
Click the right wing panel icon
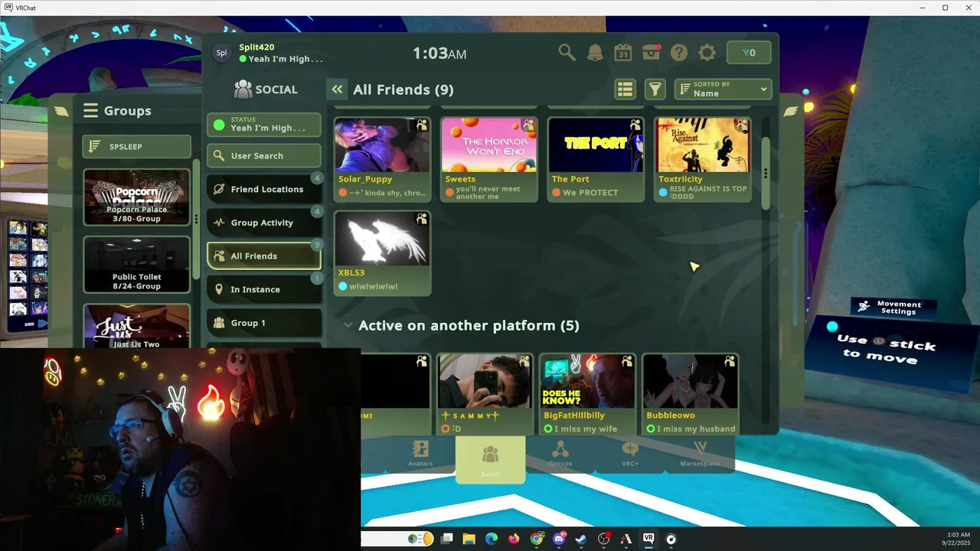click(790, 111)
